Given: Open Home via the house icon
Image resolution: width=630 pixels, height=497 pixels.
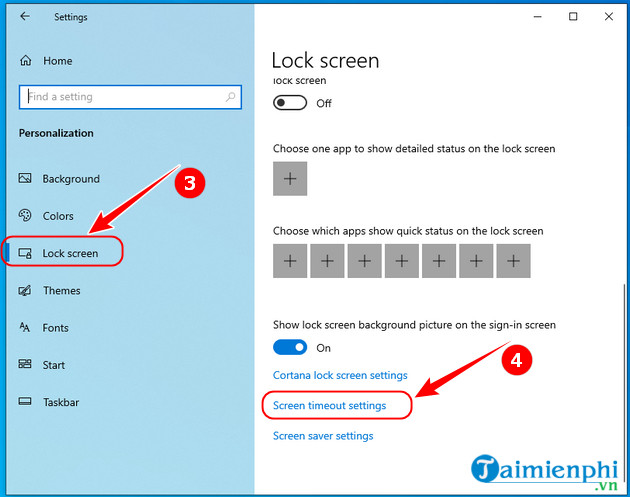Looking at the screenshot, I should 26,61.
